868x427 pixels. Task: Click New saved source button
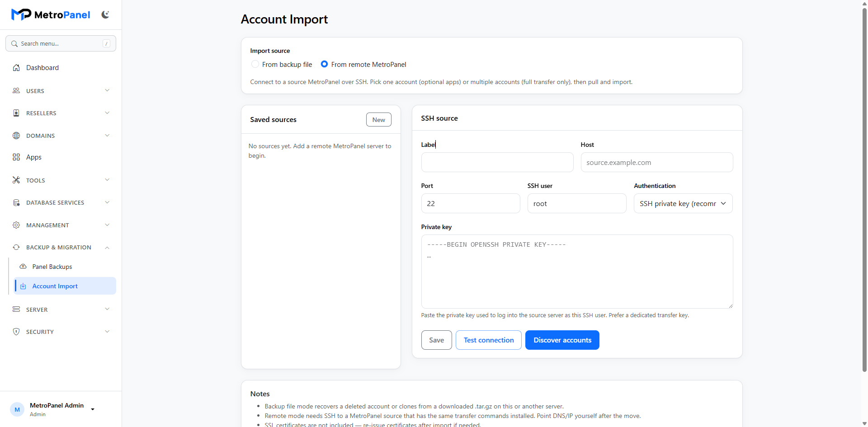(379, 120)
